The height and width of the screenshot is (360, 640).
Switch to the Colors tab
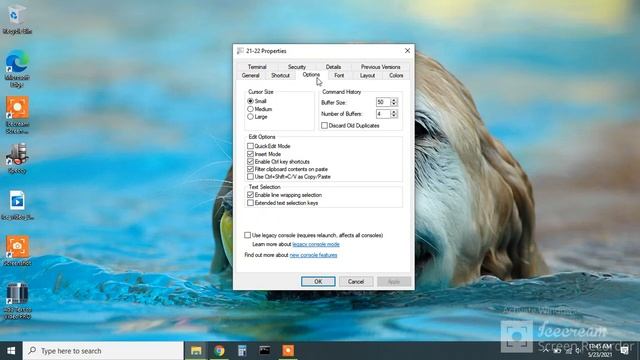[396, 76]
